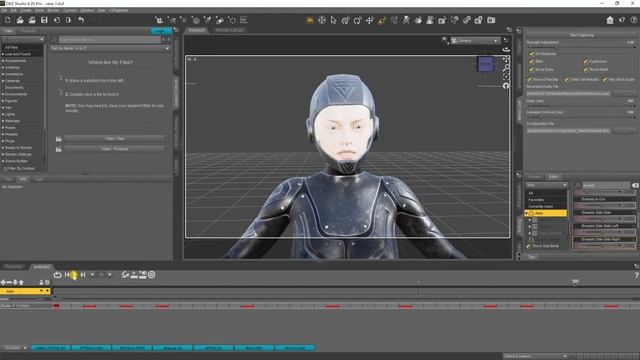Open the Edit menu
The height and width of the screenshot is (360, 640).
click(13, 10)
